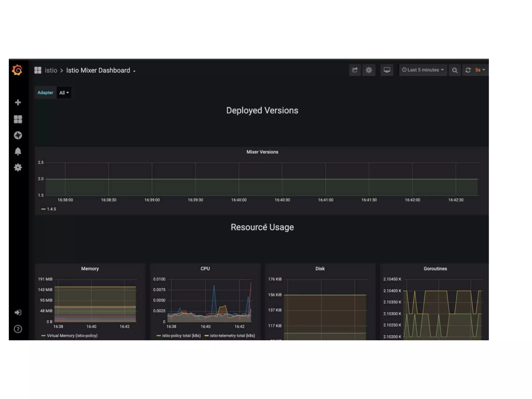The height and width of the screenshot is (399, 532).
Task: Open the Help question mark icon
Action: (x=18, y=329)
